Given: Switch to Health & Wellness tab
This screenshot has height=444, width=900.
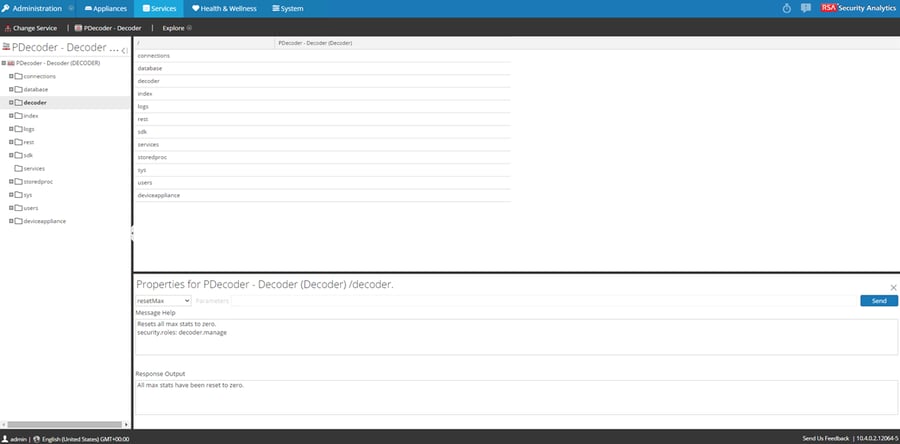Looking at the screenshot, I should pyautogui.click(x=224, y=9).
